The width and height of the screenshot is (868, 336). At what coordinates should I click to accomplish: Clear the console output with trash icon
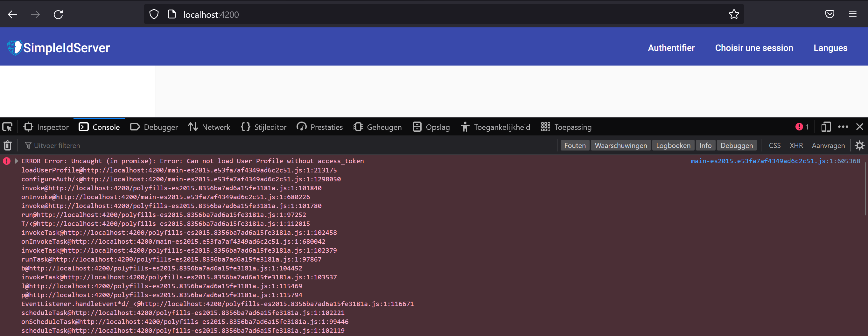pos(7,145)
